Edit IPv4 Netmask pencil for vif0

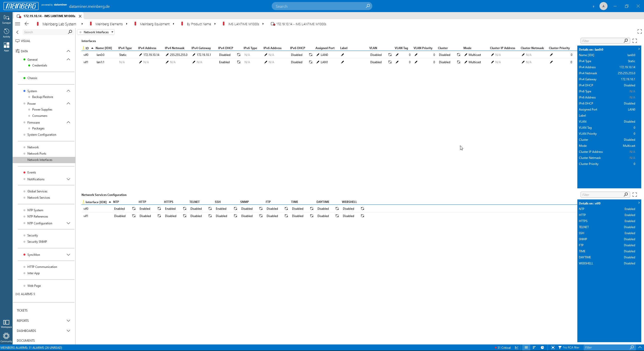(x=167, y=55)
